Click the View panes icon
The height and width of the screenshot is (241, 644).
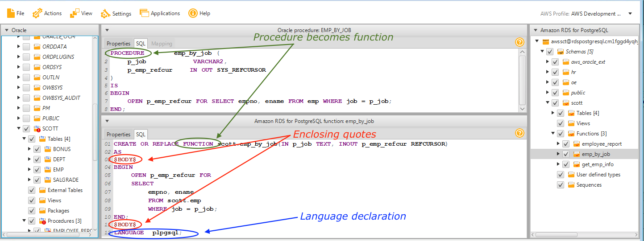click(x=74, y=13)
